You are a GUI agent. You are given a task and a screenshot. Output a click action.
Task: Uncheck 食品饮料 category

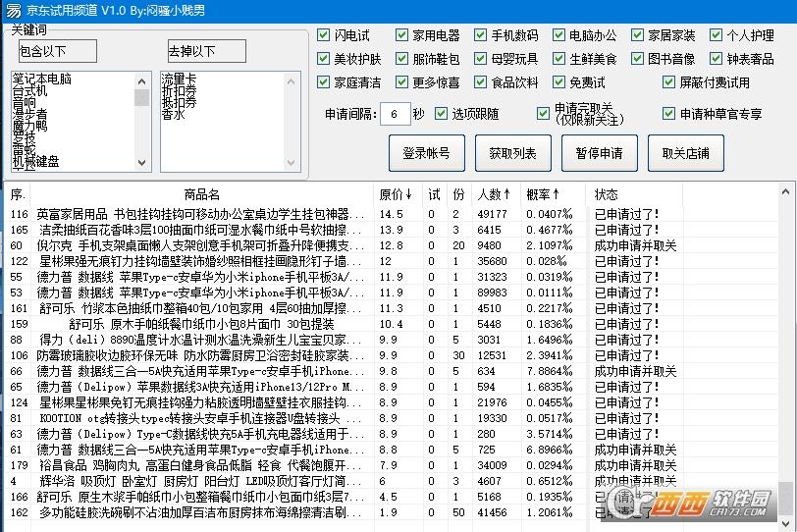click(x=480, y=81)
